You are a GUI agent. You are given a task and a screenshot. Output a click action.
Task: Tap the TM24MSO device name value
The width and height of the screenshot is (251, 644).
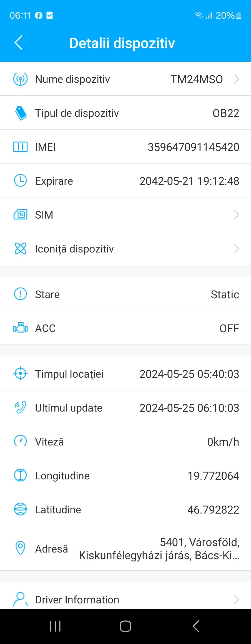click(197, 80)
